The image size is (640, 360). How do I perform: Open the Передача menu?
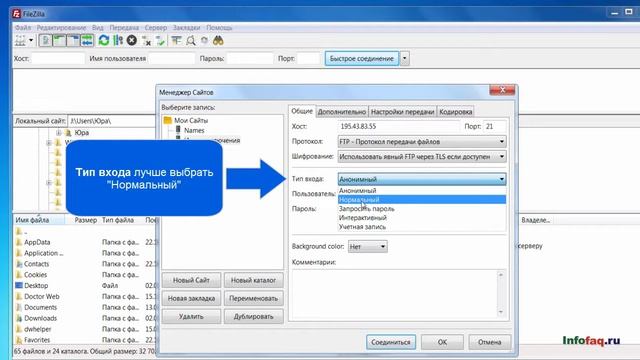pyautogui.click(x=124, y=28)
